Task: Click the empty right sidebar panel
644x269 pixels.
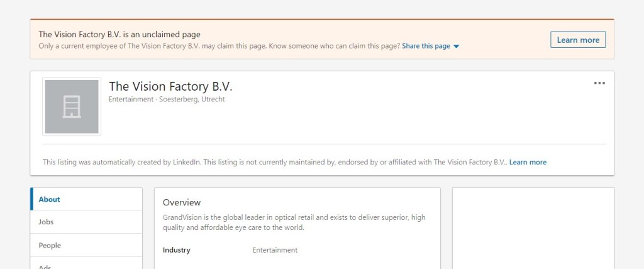Action: click(533, 227)
